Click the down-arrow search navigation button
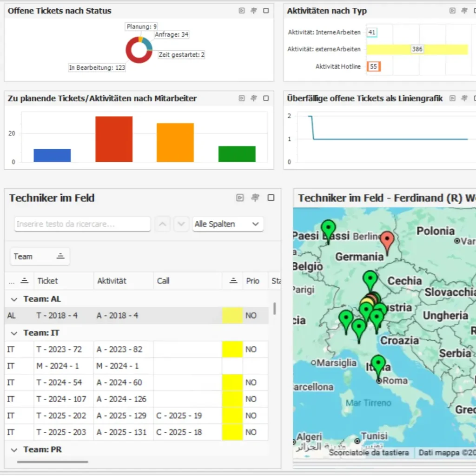 [182, 224]
